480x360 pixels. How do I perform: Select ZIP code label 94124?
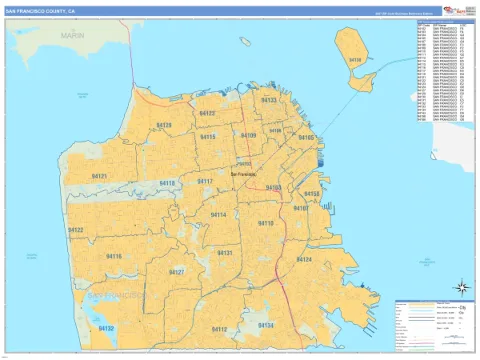click(304, 259)
